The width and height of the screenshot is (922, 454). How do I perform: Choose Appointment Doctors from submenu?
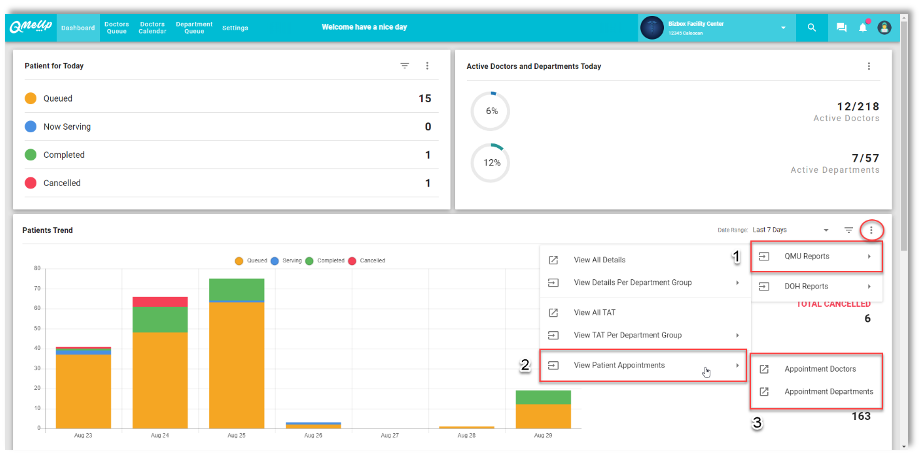pos(819,369)
